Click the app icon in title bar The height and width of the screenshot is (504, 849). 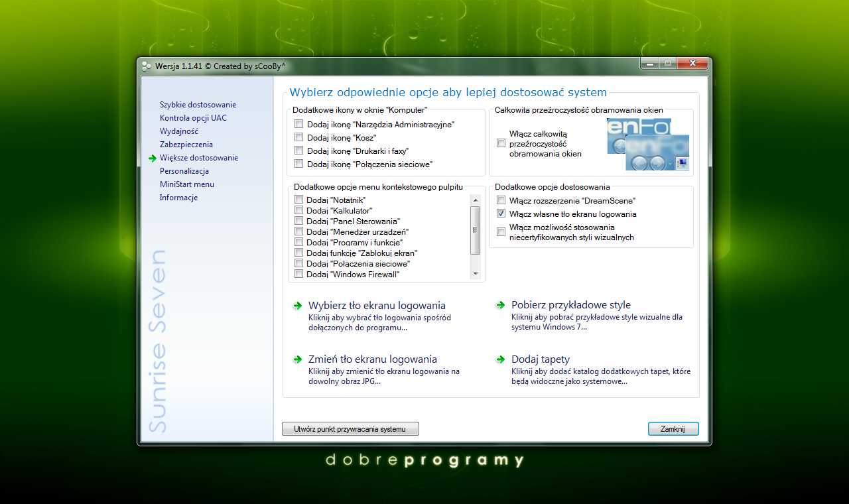click(147, 66)
